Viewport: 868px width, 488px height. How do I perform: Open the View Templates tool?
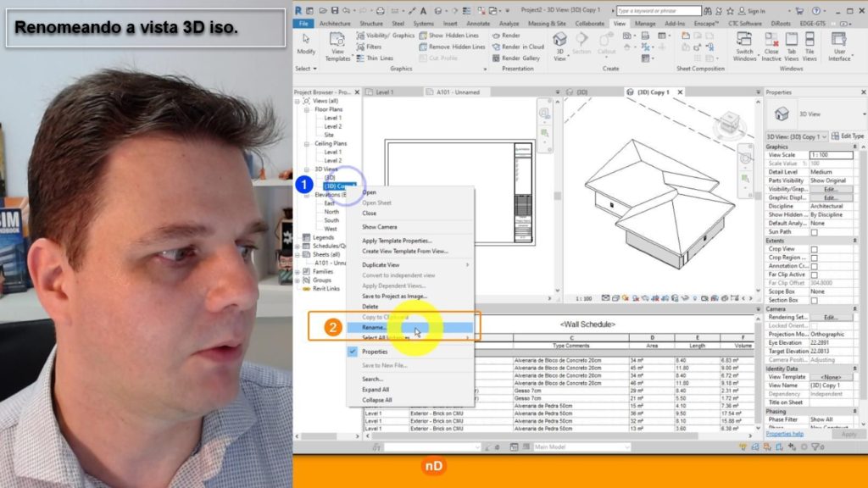(x=337, y=47)
